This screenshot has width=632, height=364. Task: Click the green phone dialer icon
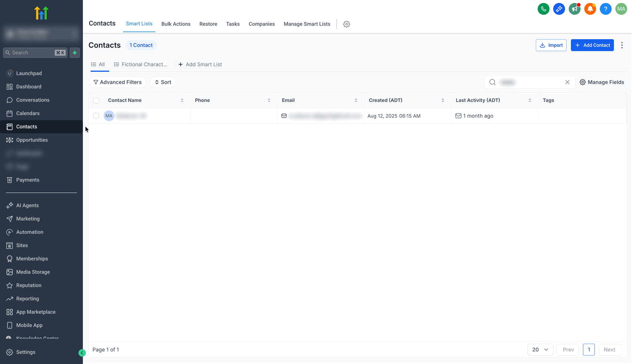(x=543, y=9)
